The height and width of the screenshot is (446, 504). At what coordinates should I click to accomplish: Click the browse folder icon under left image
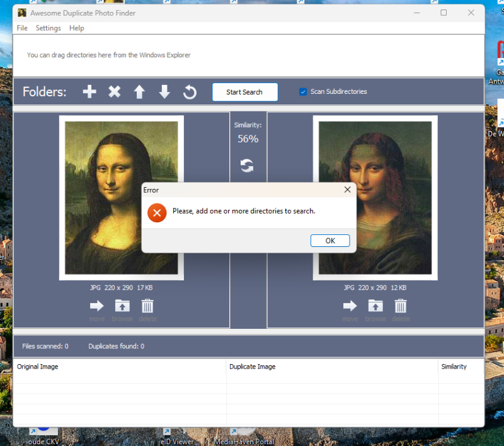point(122,306)
